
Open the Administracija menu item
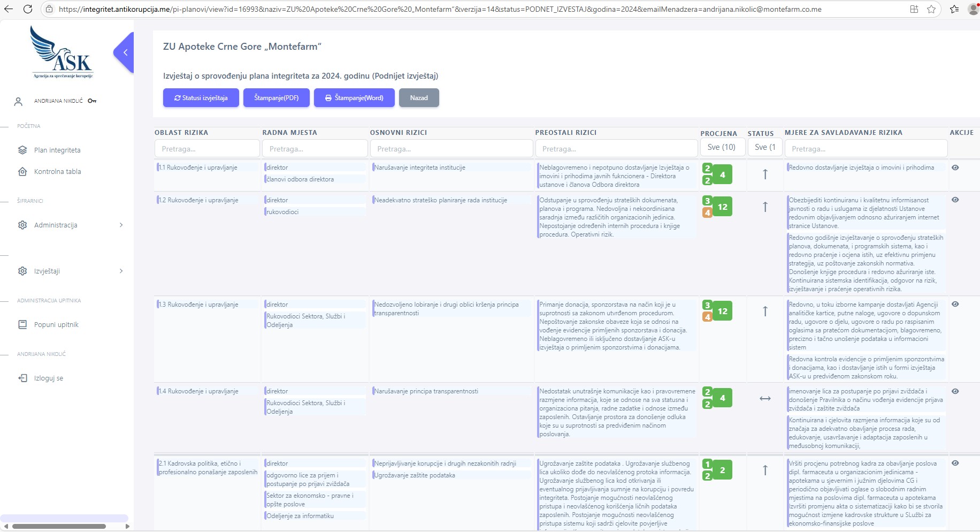tap(56, 225)
